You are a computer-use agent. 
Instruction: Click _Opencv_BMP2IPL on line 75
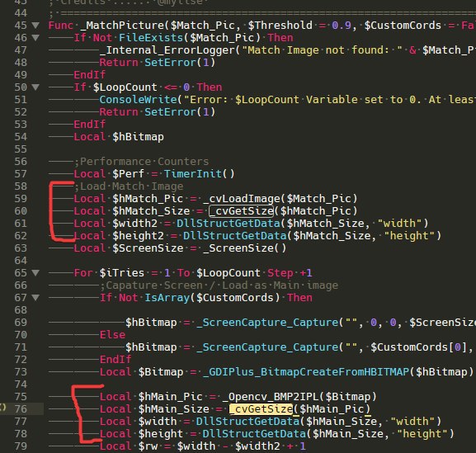pyautogui.click(x=270, y=397)
